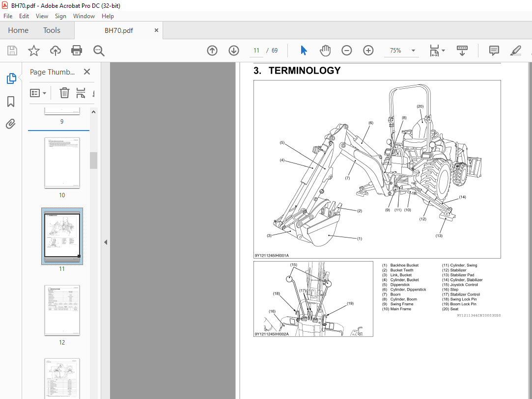
Task: Click the 'Dipperstick' legend entry
Action: (x=400, y=285)
